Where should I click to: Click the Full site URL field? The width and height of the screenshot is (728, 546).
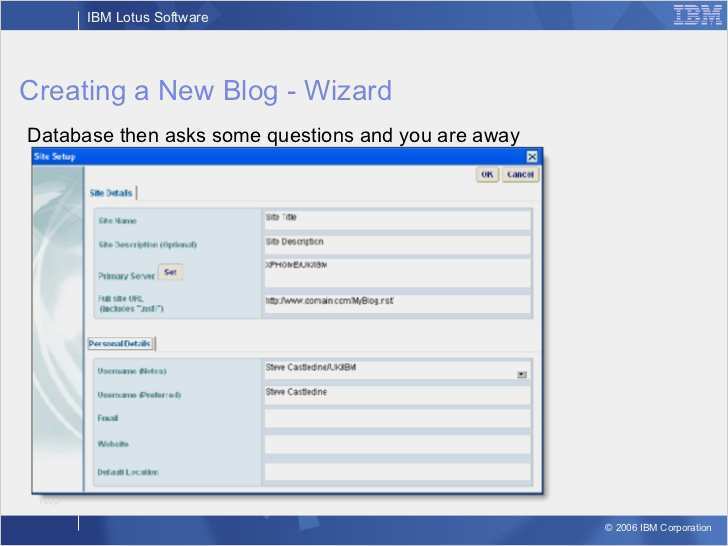pyautogui.click(x=396, y=303)
